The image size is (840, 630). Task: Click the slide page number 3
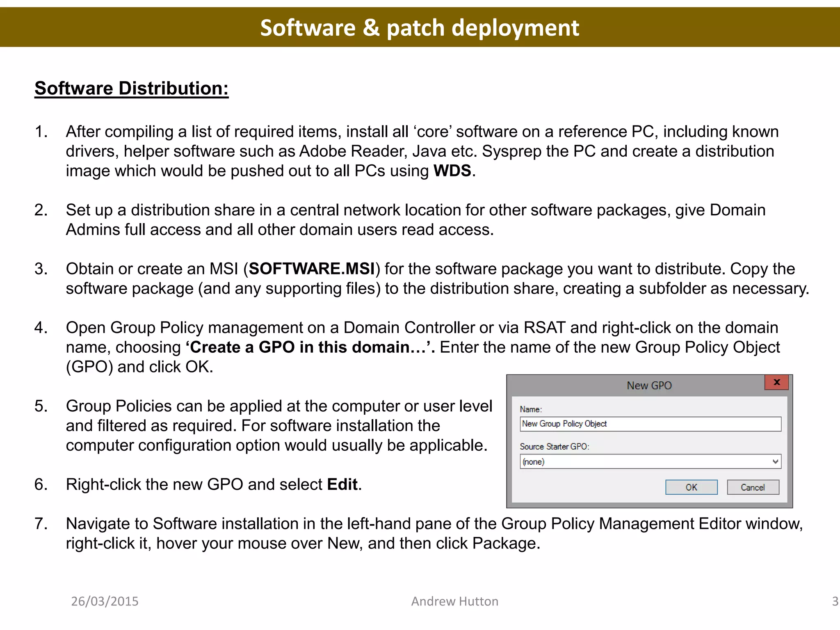(835, 601)
